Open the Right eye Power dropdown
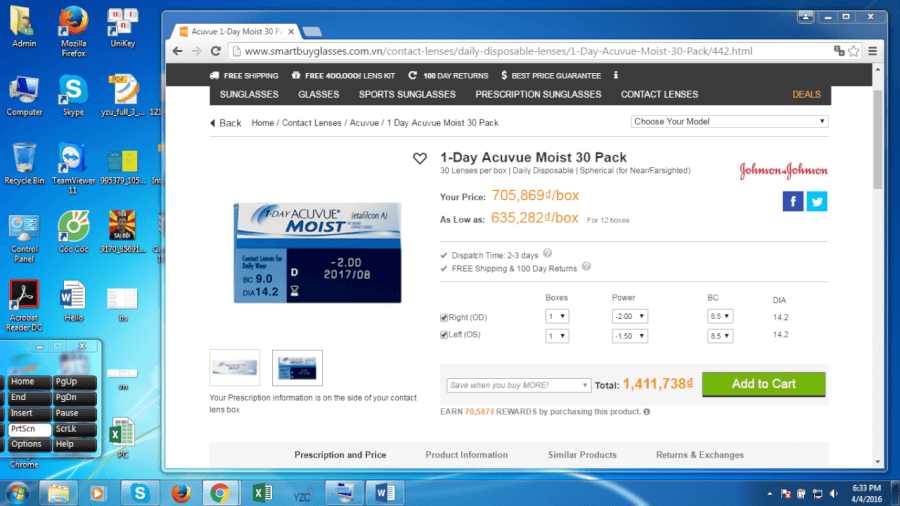This screenshot has height=506, width=900. point(629,317)
